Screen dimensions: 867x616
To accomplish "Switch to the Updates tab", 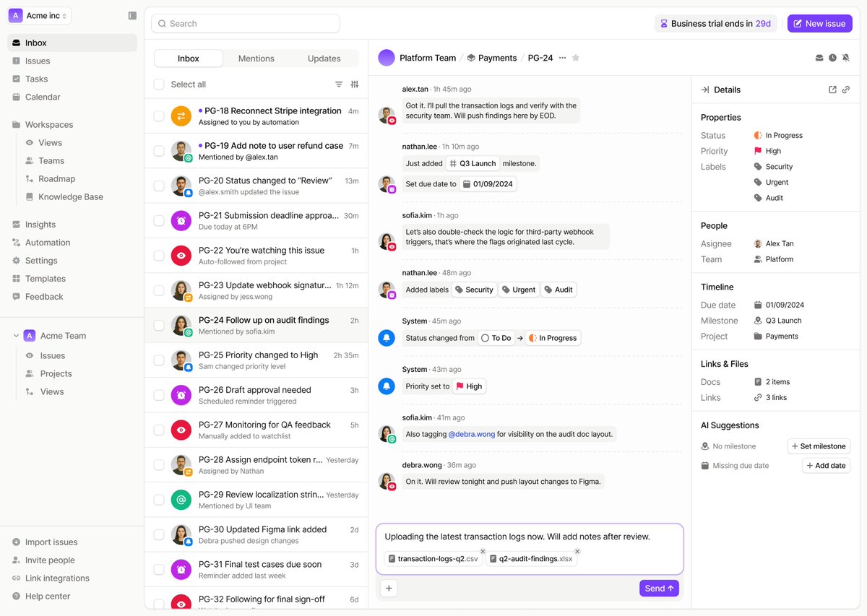I will 324,58.
